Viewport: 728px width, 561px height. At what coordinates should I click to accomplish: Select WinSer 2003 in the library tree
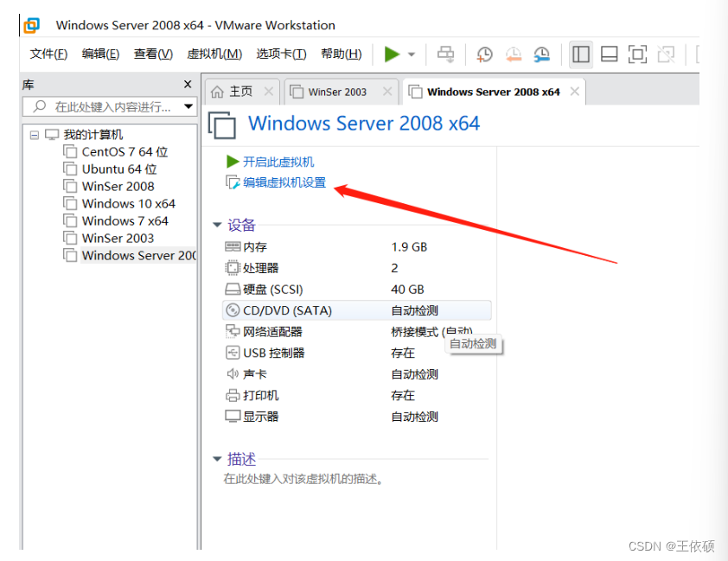point(118,238)
